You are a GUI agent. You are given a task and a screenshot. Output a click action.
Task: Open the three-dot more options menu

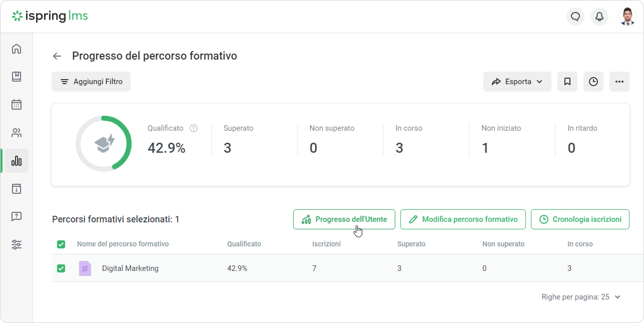[x=619, y=82]
